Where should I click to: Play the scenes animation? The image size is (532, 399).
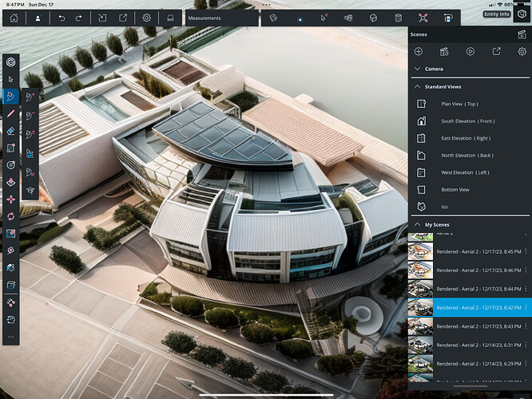point(470,51)
